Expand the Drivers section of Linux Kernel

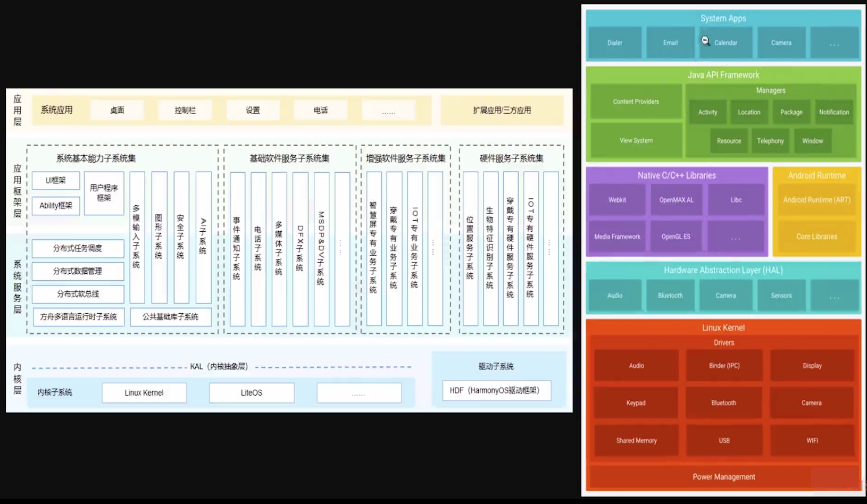(x=723, y=342)
